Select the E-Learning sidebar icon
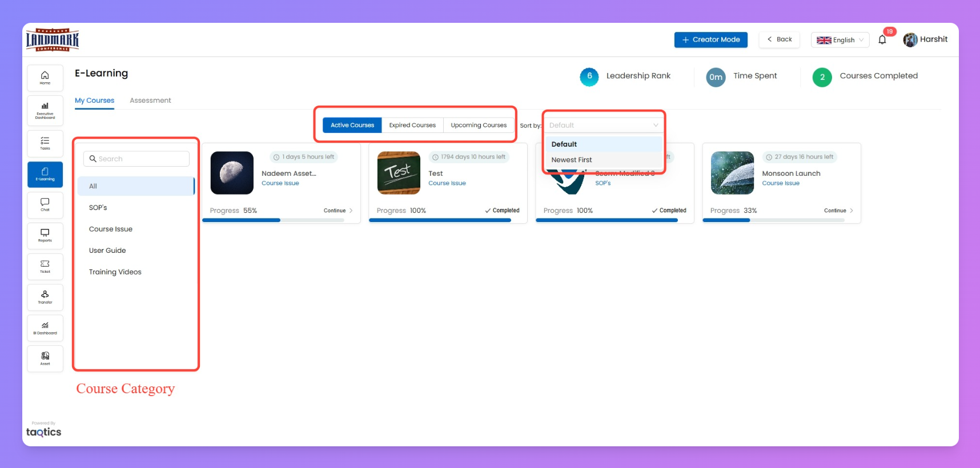 coord(45,174)
